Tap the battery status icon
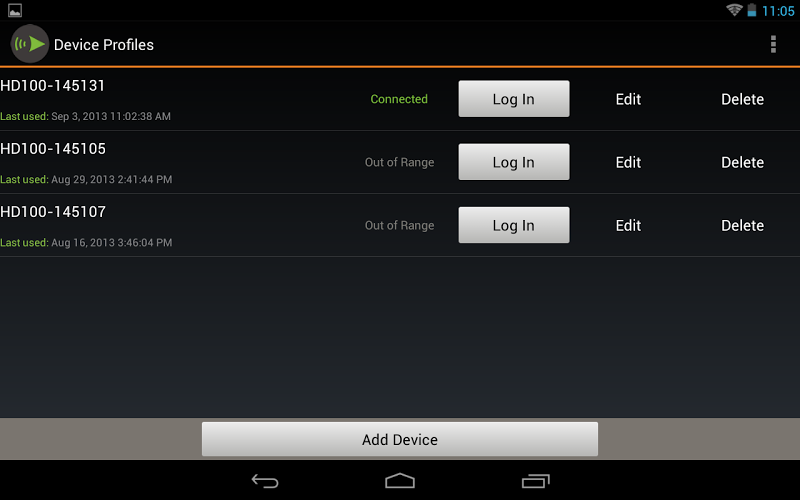The image size is (800, 500). pos(752,10)
